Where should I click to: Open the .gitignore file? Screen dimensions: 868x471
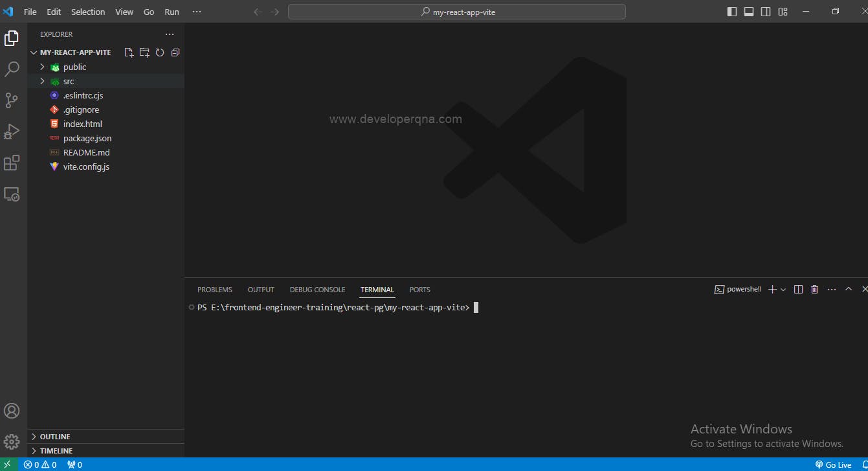[x=106, y=109]
